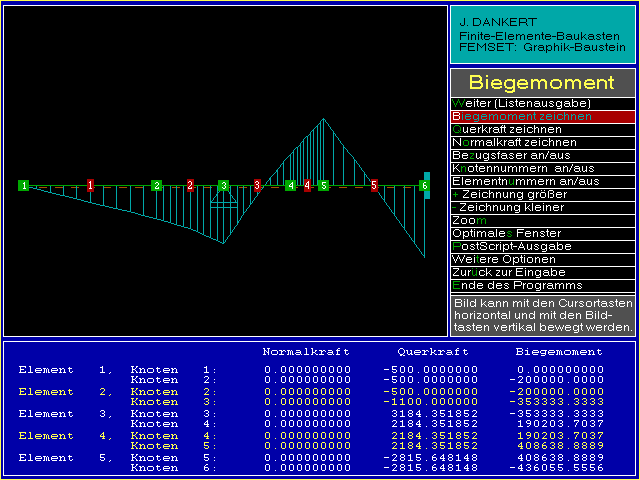Click highlighted Element 4 row in results table
This screenshot has width=640, height=480.
[x=46, y=436]
